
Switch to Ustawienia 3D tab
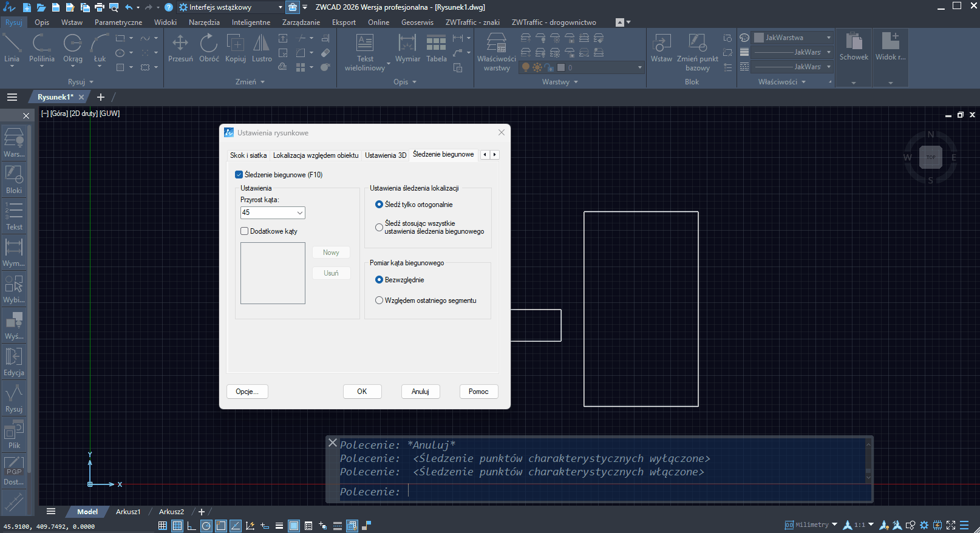coord(386,155)
